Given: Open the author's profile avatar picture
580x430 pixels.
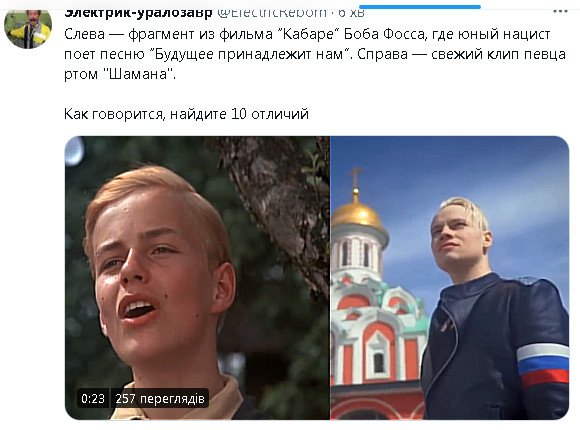Looking at the screenshot, I should [28, 28].
